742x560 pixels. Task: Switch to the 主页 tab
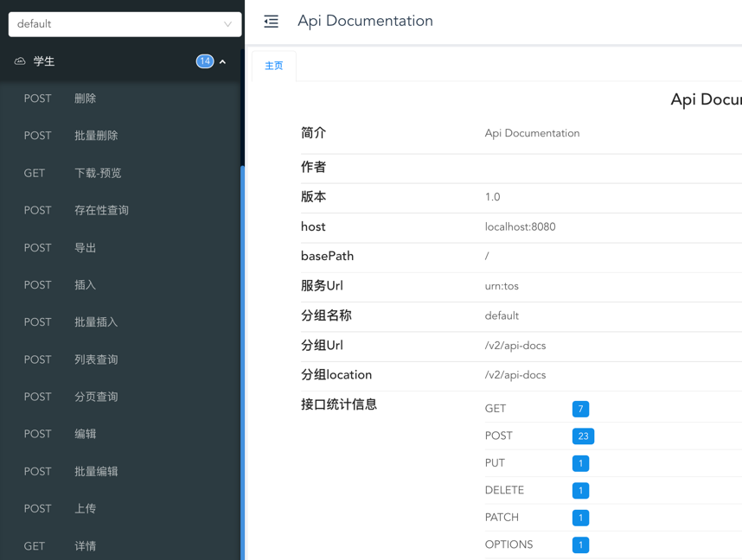click(x=274, y=66)
